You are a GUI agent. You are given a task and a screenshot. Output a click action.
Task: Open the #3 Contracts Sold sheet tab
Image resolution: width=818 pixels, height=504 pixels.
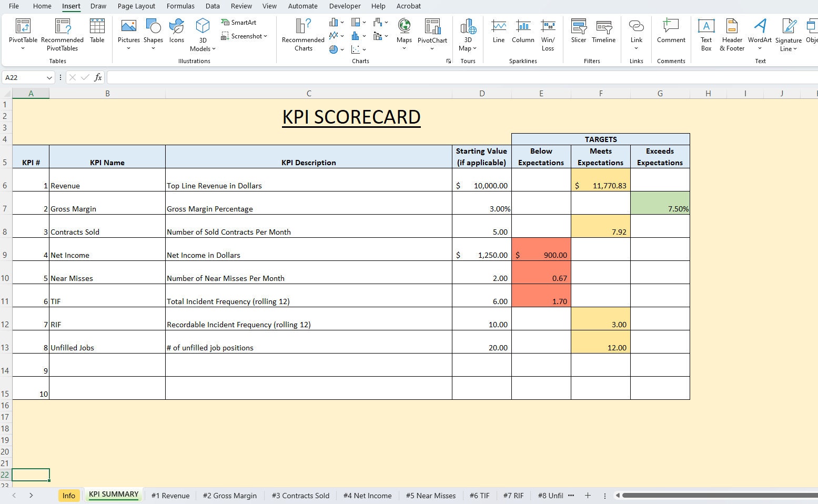click(x=300, y=495)
